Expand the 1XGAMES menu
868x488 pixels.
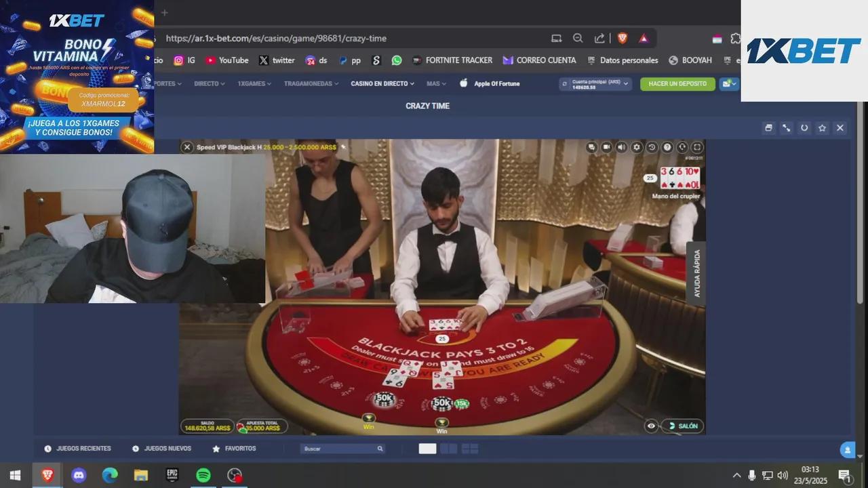pos(254,83)
